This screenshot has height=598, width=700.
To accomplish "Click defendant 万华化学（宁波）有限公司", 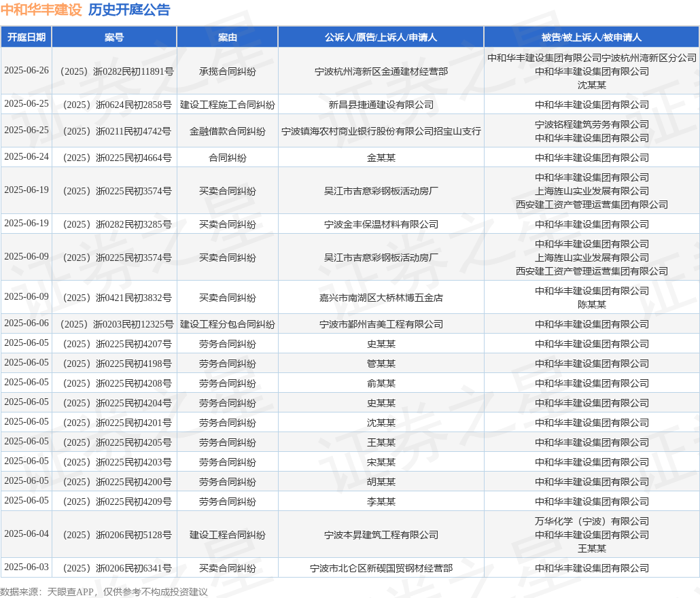I will point(591,521).
